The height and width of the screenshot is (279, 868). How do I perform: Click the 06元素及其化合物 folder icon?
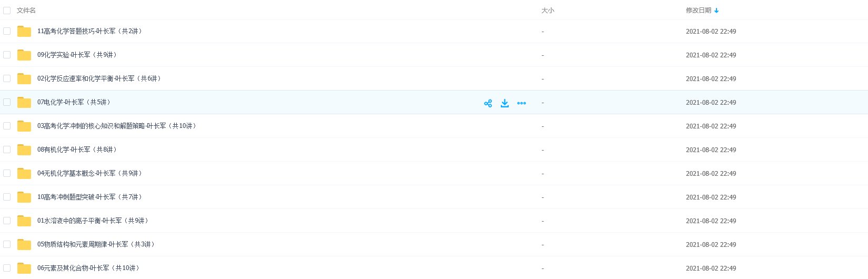click(x=24, y=268)
